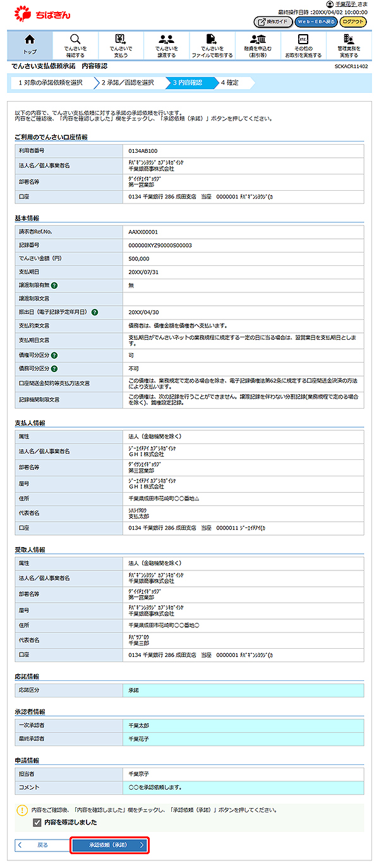379x868 pixels.
Task: Open the トップ home menu
Action: [x=29, y=44]
